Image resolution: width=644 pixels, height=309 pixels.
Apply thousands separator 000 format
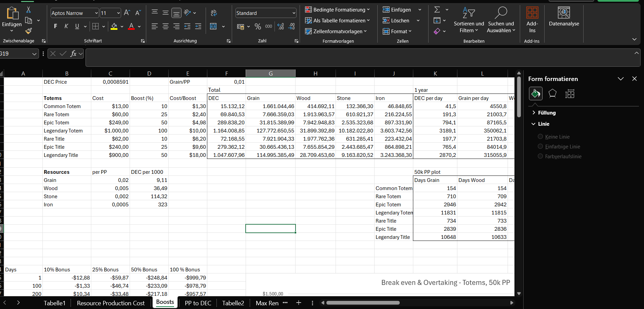coord(268,26)
